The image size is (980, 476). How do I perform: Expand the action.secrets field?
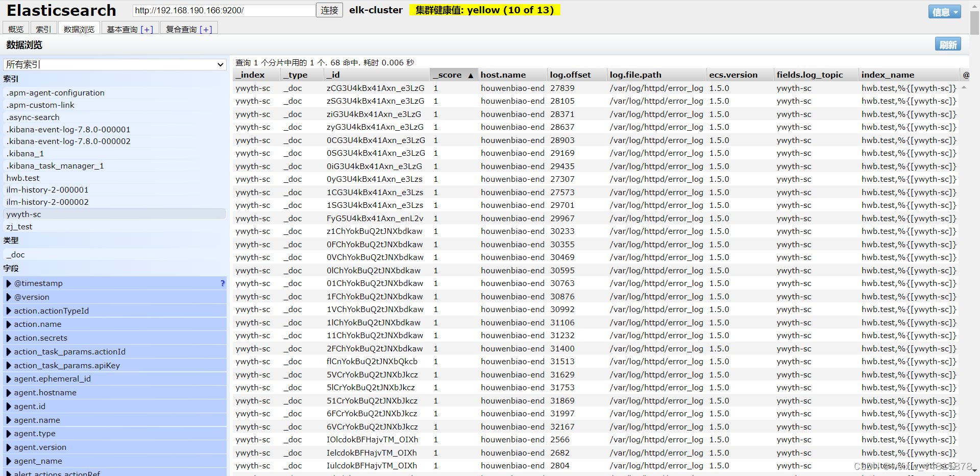[9, 338]
